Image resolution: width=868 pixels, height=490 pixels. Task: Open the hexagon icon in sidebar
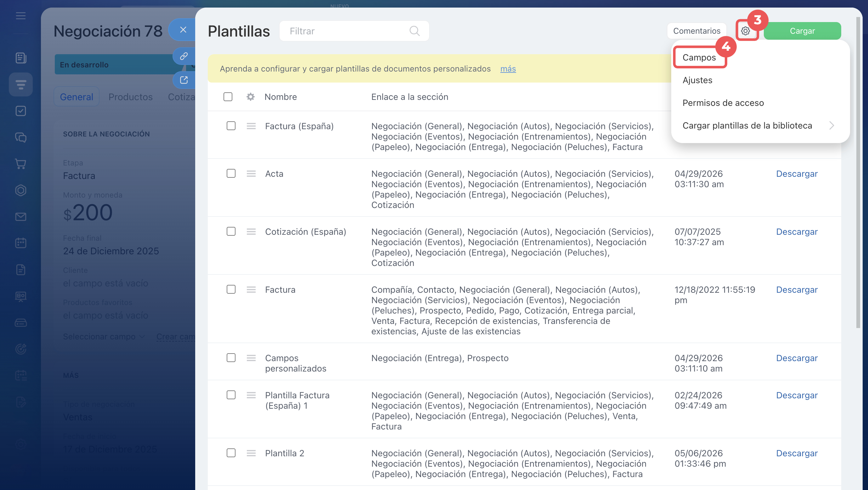20,190
